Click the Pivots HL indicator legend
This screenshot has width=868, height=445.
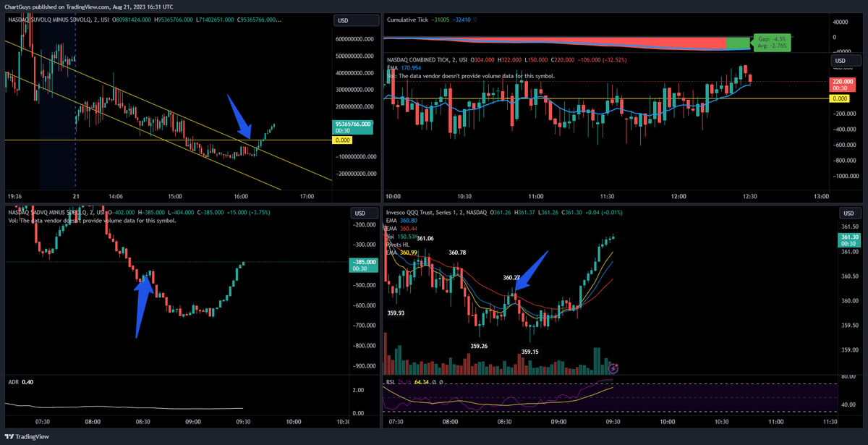(399, 244)
